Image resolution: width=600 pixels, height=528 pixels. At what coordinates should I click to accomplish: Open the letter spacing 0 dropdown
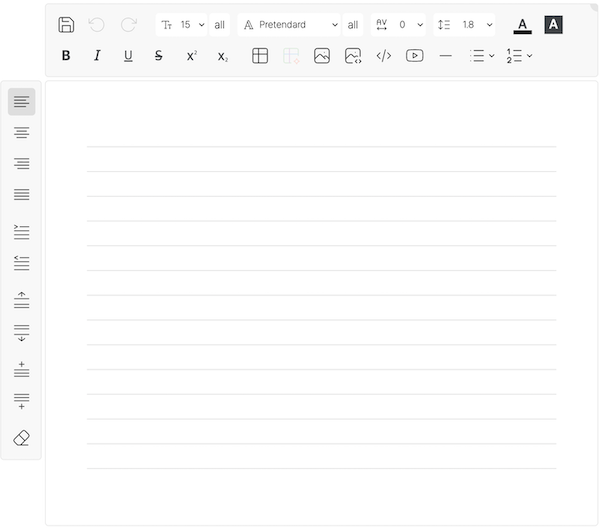click(x=398, y=25)
